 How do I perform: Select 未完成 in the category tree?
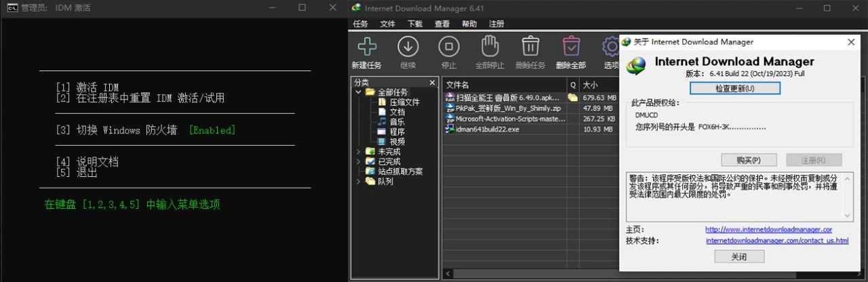[389, 152]
